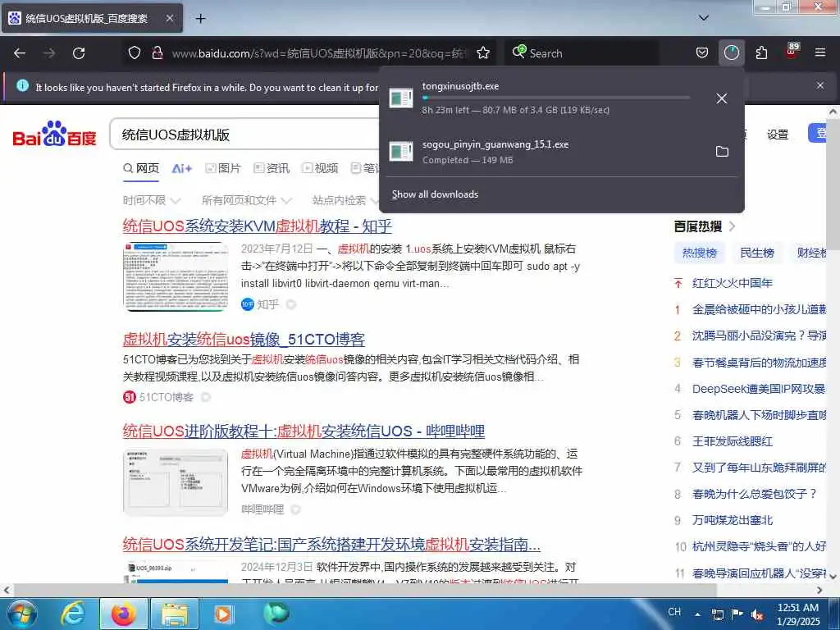Click the tongxinusojtb.exe download progress bar
840x630 pixels.
pyautogui.click(x=555, y=98)
